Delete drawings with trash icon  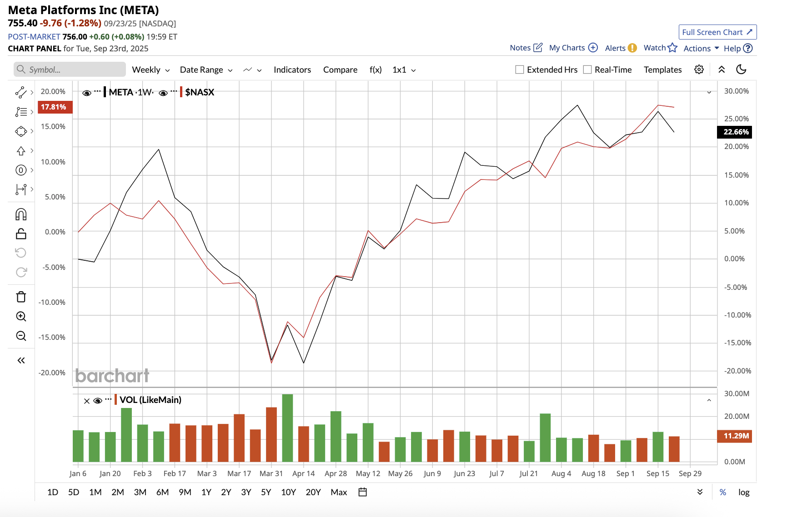tap(21, 297)
